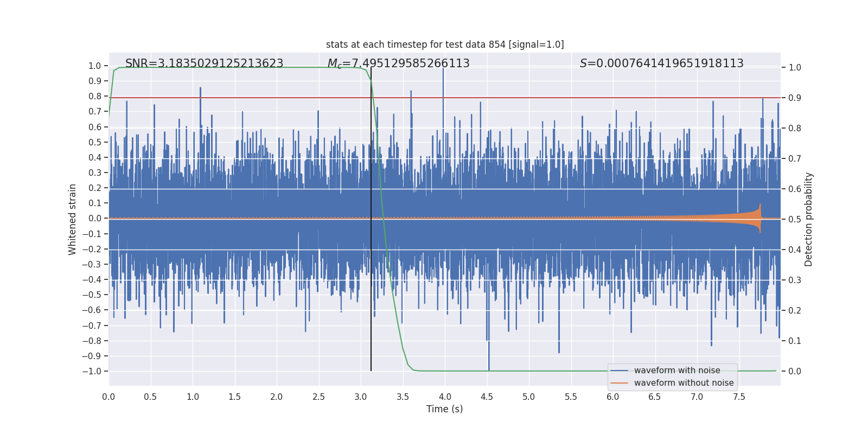Screen dimensions: 868x434
Task: Click Time axis tick label 7.0
Action: point(697,397)
